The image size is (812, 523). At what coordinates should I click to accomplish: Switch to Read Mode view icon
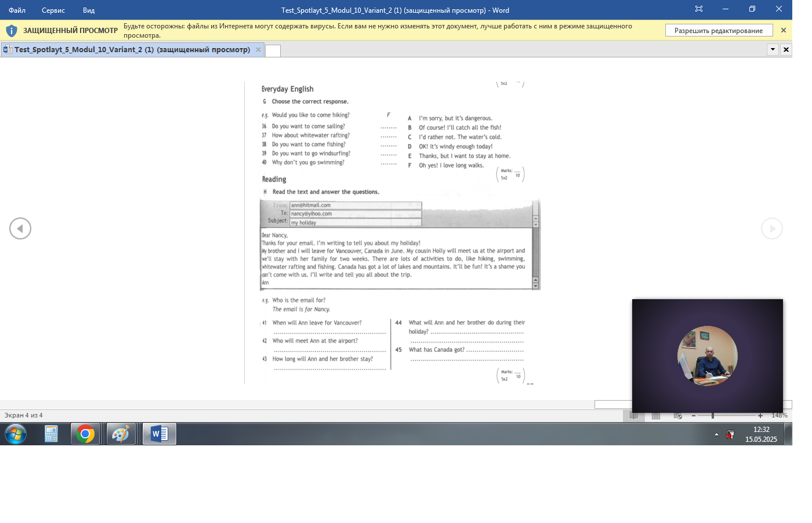(x=634, y=415)
